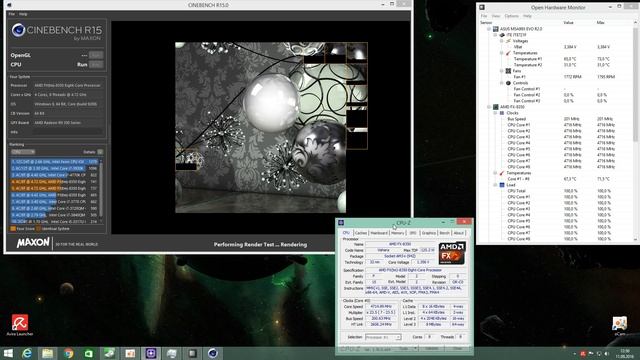Viewport: 640px width, 360px height.
Task: Collapse the Voltages node
Action: (502, 41)
